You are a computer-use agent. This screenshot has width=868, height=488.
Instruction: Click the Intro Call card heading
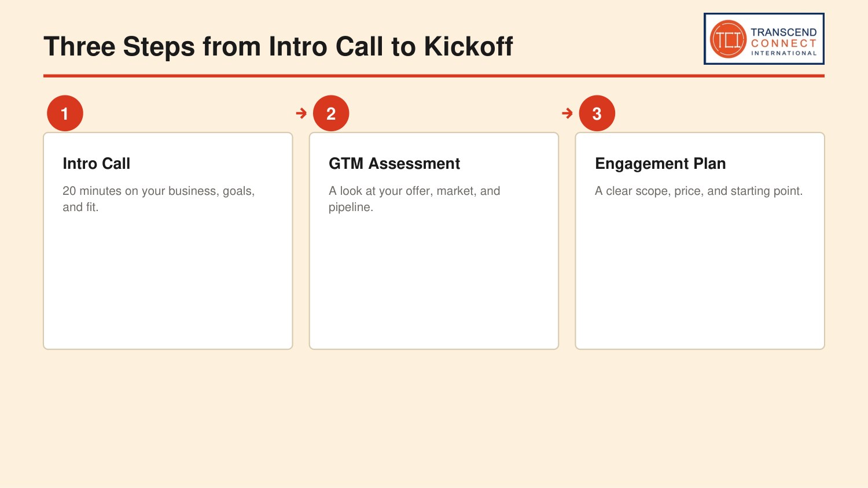coord(97,164)
